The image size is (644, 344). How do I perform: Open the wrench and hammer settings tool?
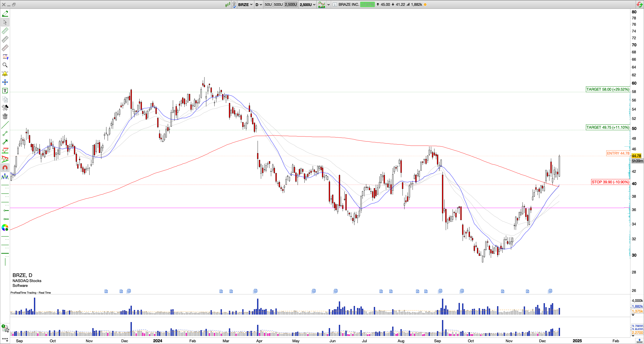coord(5,108)
